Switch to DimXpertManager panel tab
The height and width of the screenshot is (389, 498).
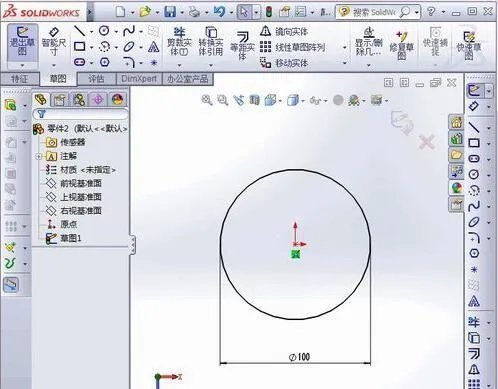(98, 100)
